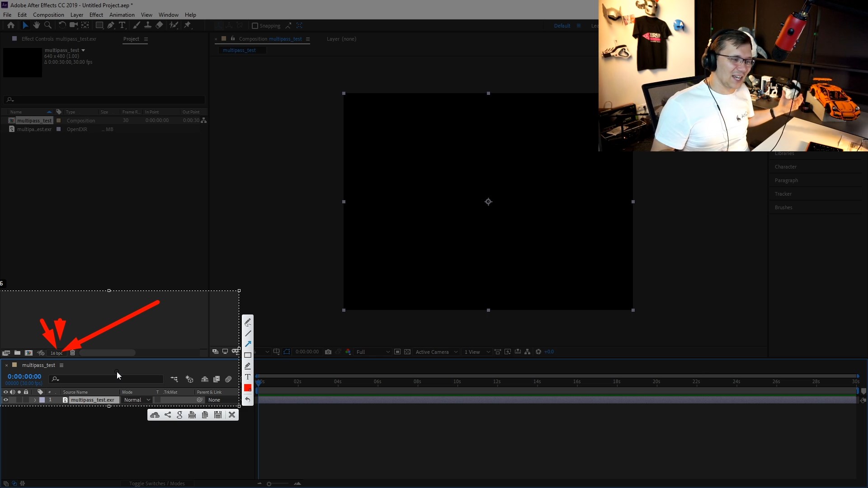Select the Hand tool

(x=36, y=25)
